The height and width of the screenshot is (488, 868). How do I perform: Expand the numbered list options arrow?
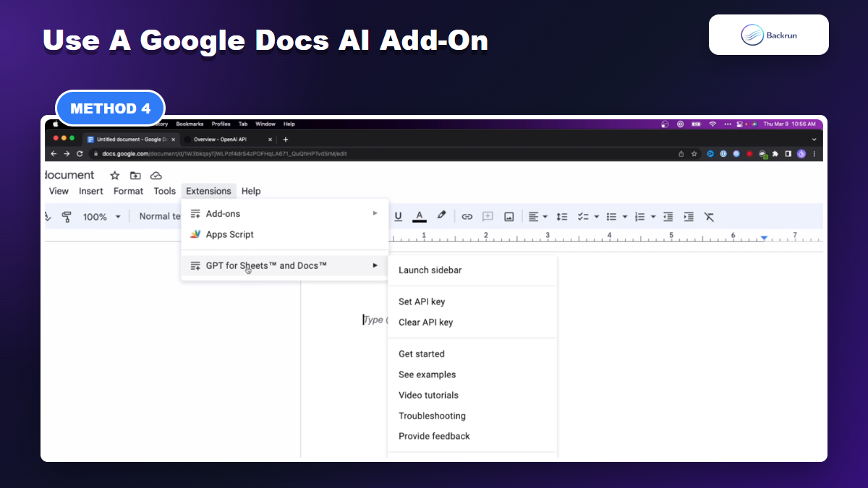[653, 217]
